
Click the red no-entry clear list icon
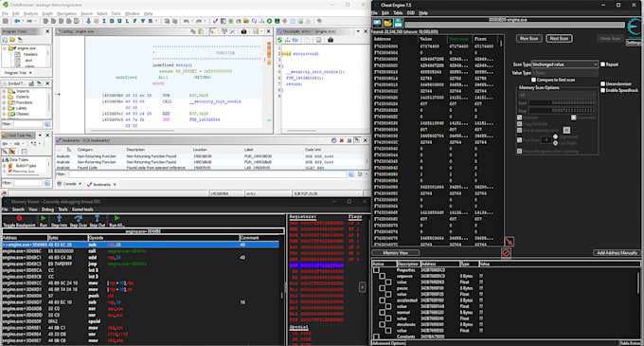pyautogui.click(x=506, y=253)
